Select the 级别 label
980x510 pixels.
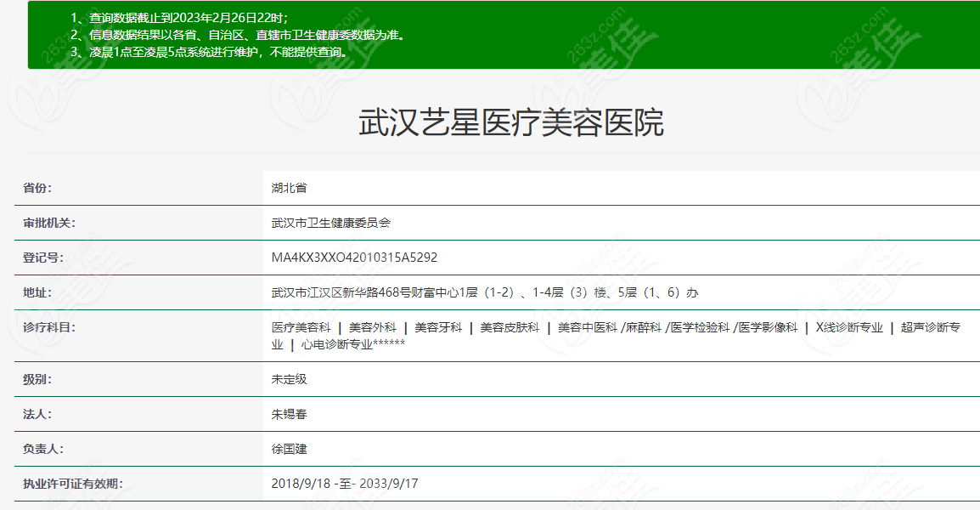pyautogui.click(x=37, y=379)
